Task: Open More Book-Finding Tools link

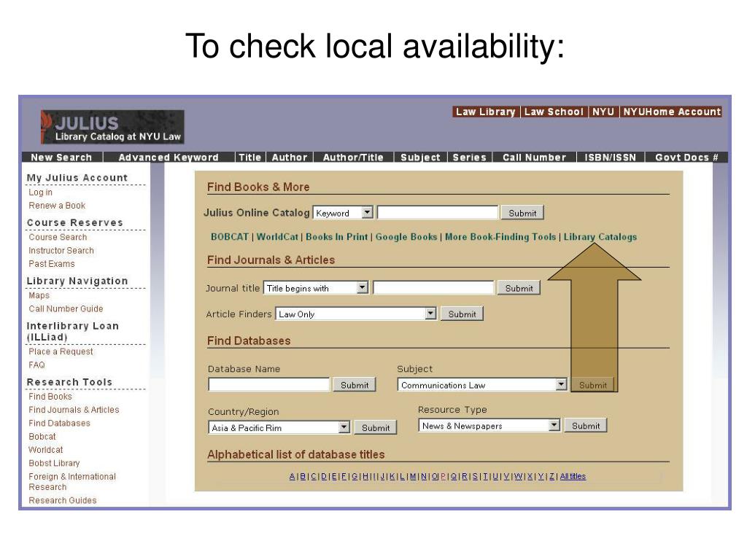Action: click(500, 237)
